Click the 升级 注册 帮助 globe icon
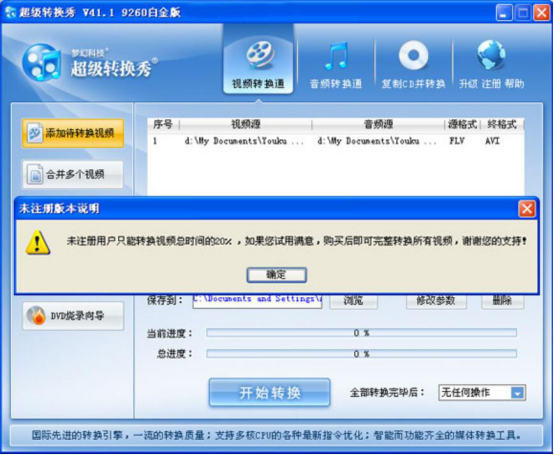 [x=491, y=55]
